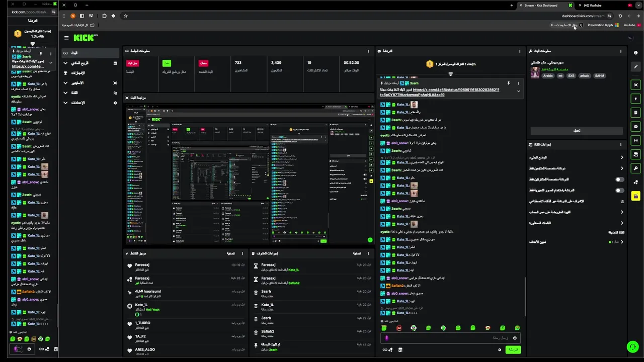Switch to Stream - Kick Dashboard tab
This screenshot has height=362, width=644.
click(546, 5)
